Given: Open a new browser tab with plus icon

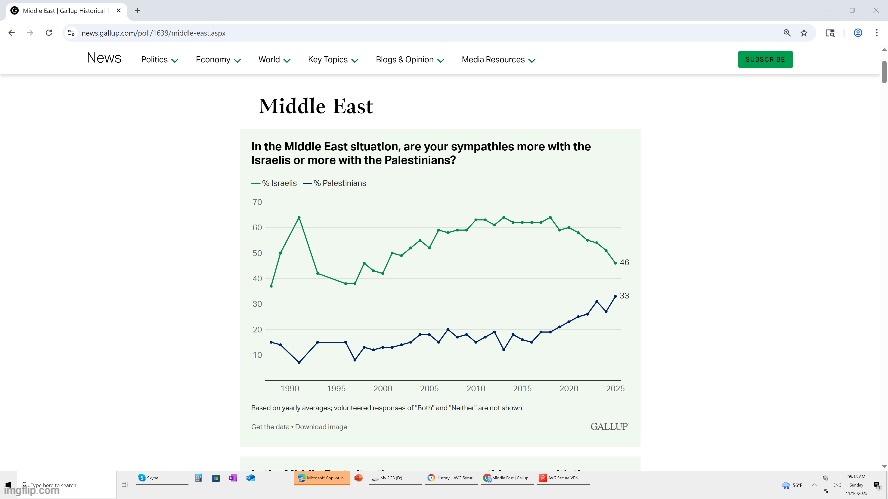Looking at the screenshot, I should coord(137,10).
